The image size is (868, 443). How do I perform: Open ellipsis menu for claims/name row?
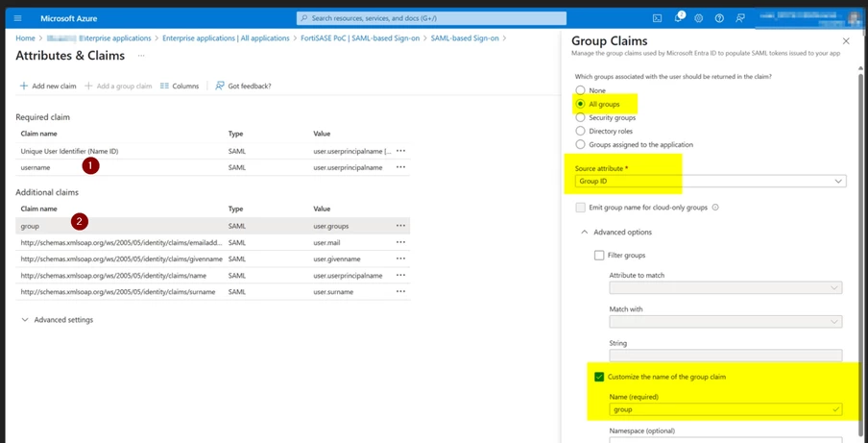(x=400, y=275)
